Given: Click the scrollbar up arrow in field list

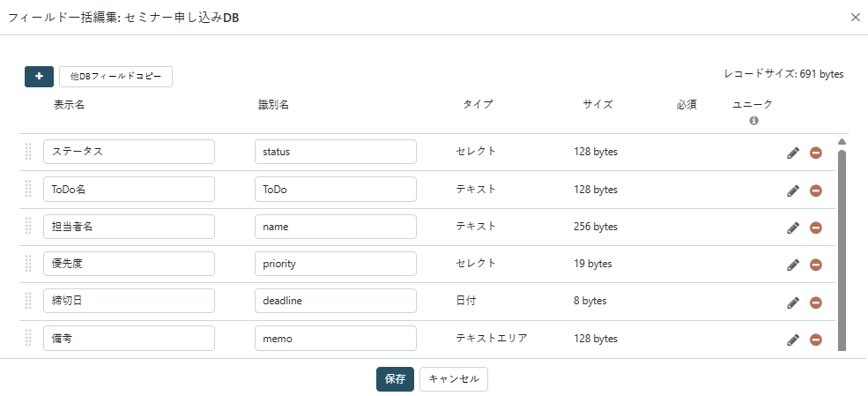Looking at the screenshot, I should (842, 141).
